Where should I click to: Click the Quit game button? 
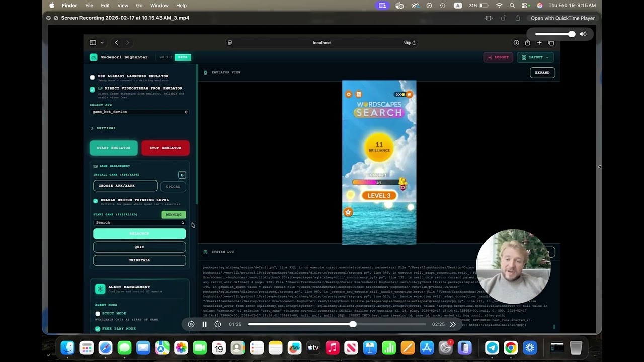pos(139,247)
